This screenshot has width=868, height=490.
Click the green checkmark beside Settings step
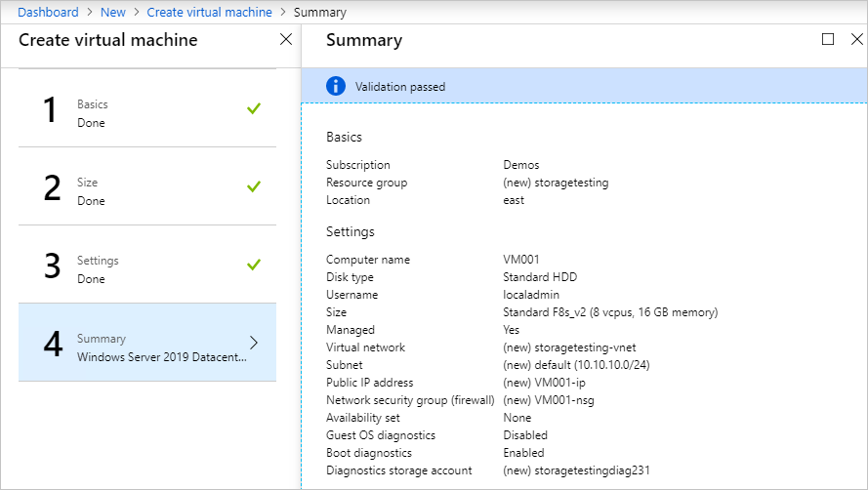(x=254, y=265)
